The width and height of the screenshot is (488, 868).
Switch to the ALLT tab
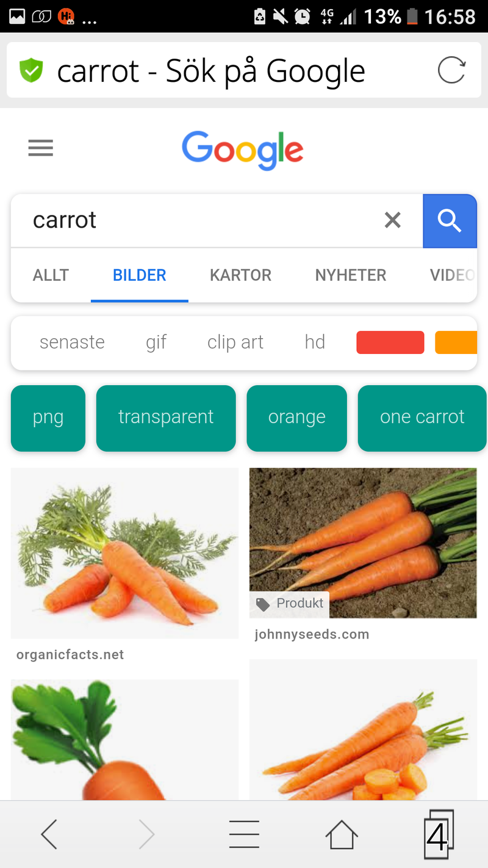(x=51, y=275)
